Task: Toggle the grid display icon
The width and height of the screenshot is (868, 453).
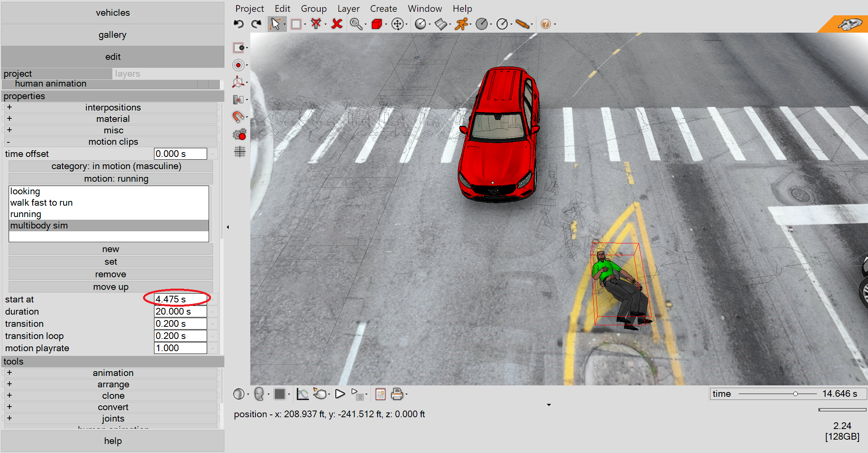Action: point(240,152)
